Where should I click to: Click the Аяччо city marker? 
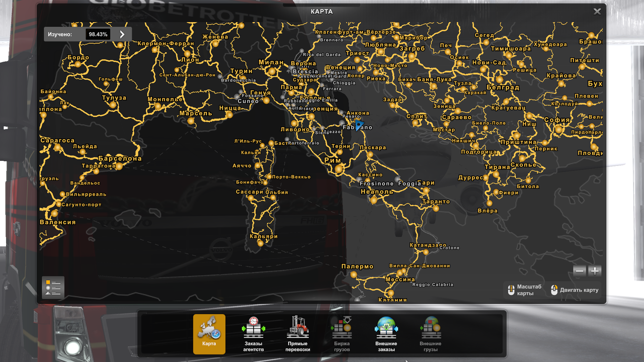click(258, 165)
